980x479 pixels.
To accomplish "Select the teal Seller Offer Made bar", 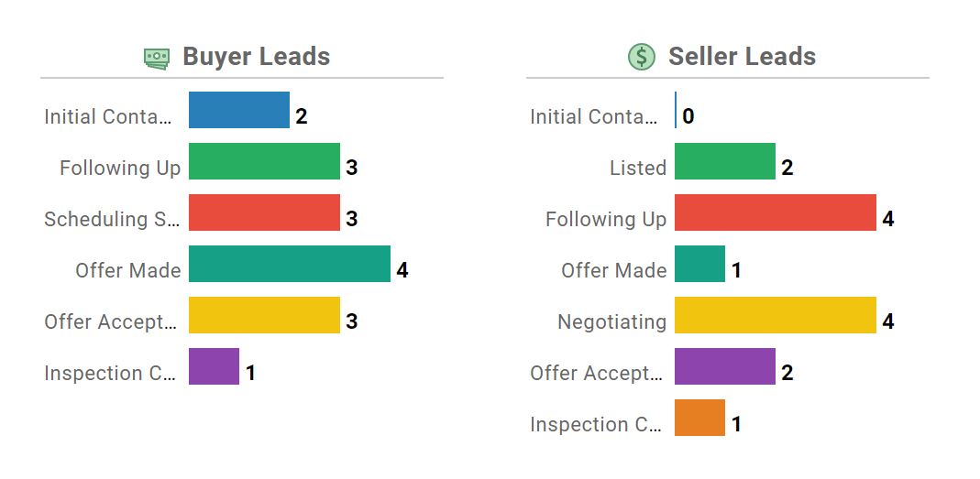I will point(699,264).
